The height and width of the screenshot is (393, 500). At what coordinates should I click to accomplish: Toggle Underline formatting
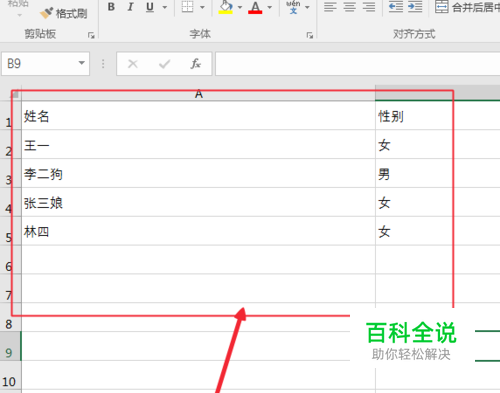coord(150,7)
